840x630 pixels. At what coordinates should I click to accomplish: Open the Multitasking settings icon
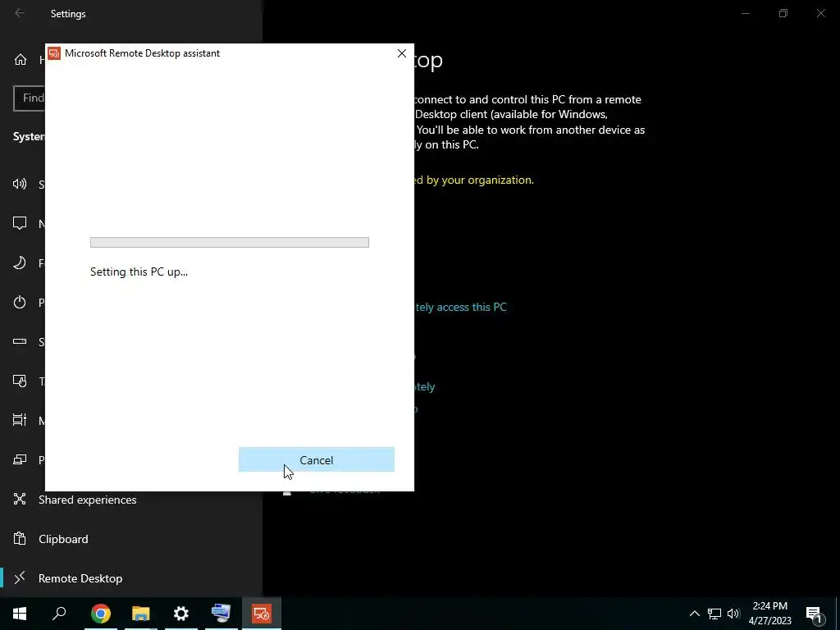20,420
